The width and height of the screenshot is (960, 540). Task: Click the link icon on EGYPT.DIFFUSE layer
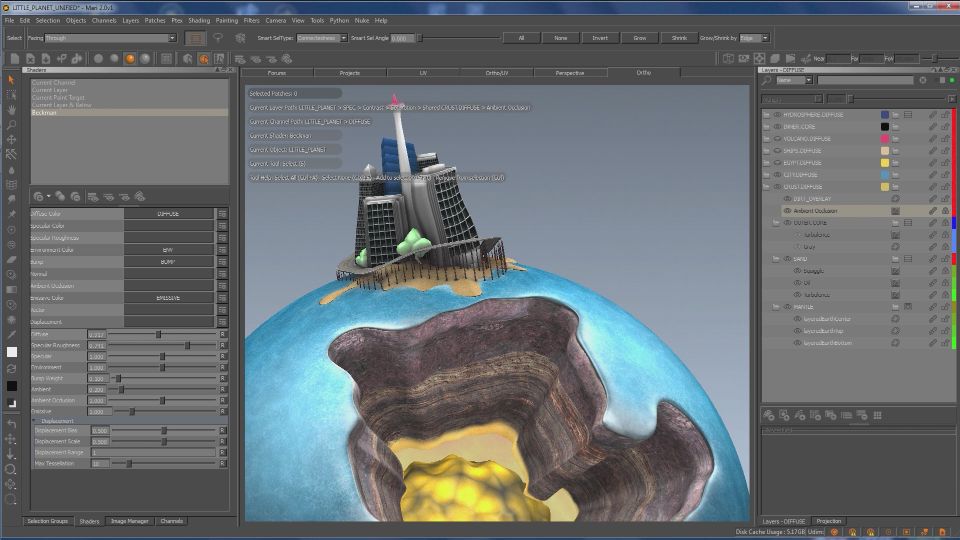pyautogui.click(x=932, y=162)
